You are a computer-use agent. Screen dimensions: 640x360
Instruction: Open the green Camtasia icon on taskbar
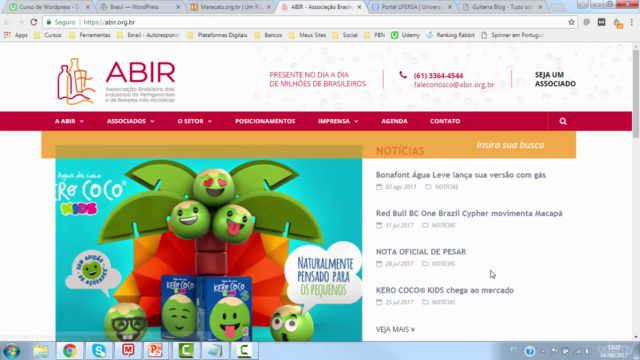click(186, 351)
